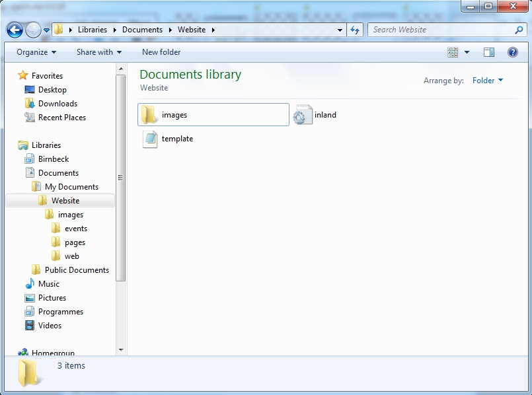This screenshot has height=395, width=532.
Task: Expand the Arrange by Folder dropdown
Action: click(488, 81)
